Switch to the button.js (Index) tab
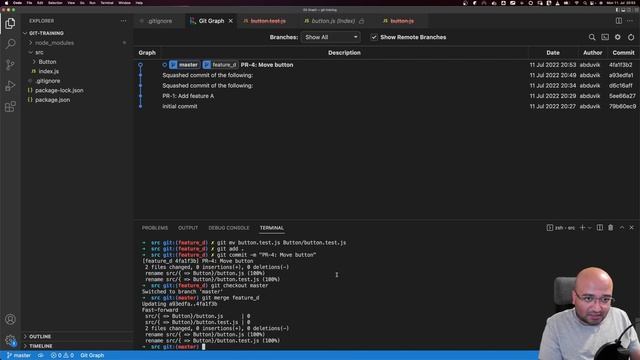 tap(333, 21)
